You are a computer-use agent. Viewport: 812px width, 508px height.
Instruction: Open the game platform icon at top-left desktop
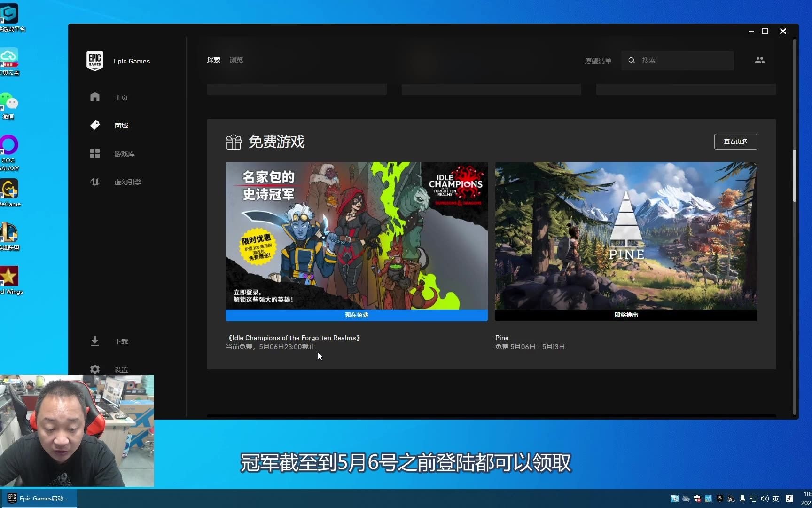pyautogui.click(x=8, y=14)
